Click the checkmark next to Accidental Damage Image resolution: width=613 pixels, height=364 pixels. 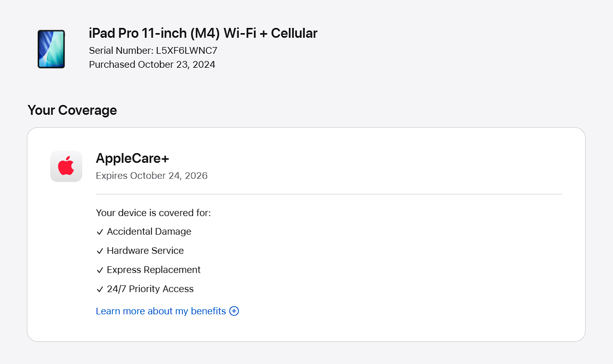point(100,232)
